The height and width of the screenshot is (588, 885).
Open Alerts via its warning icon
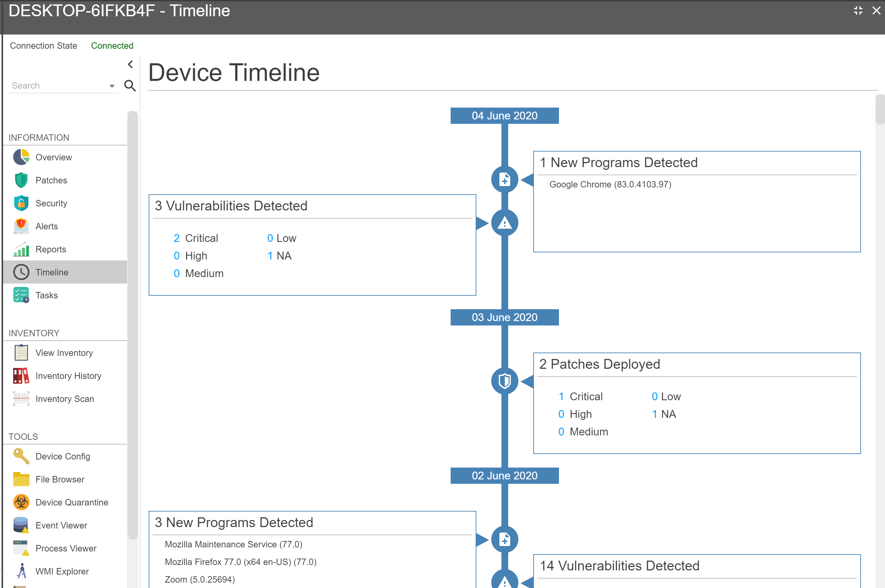coord(21,226)
